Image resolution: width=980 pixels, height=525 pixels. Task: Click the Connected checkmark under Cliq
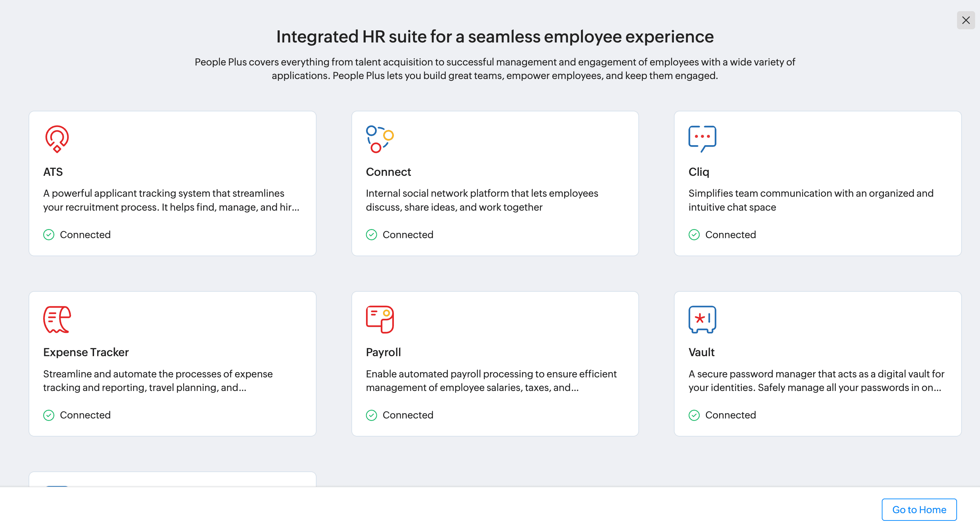pos(694,235)
